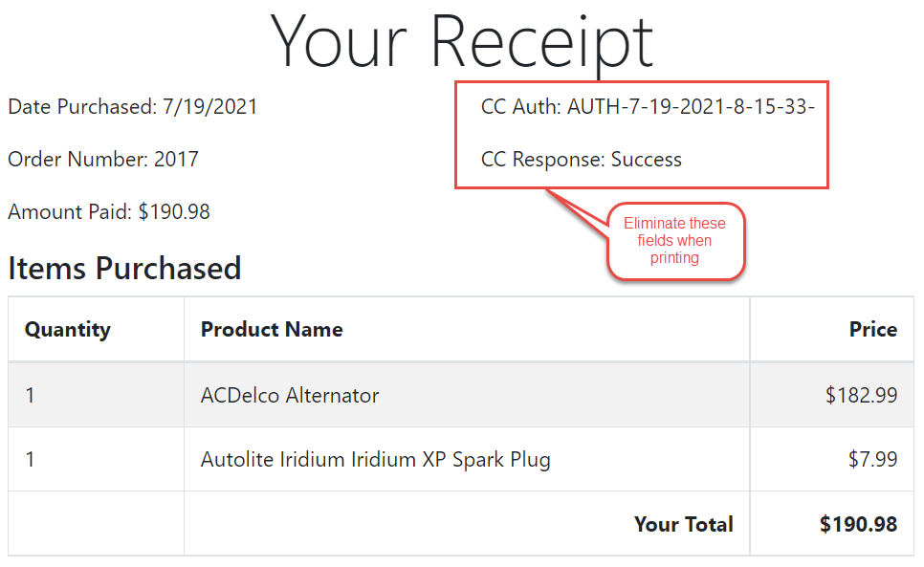Click the 'Your Total' label cell

coord(683,524)
